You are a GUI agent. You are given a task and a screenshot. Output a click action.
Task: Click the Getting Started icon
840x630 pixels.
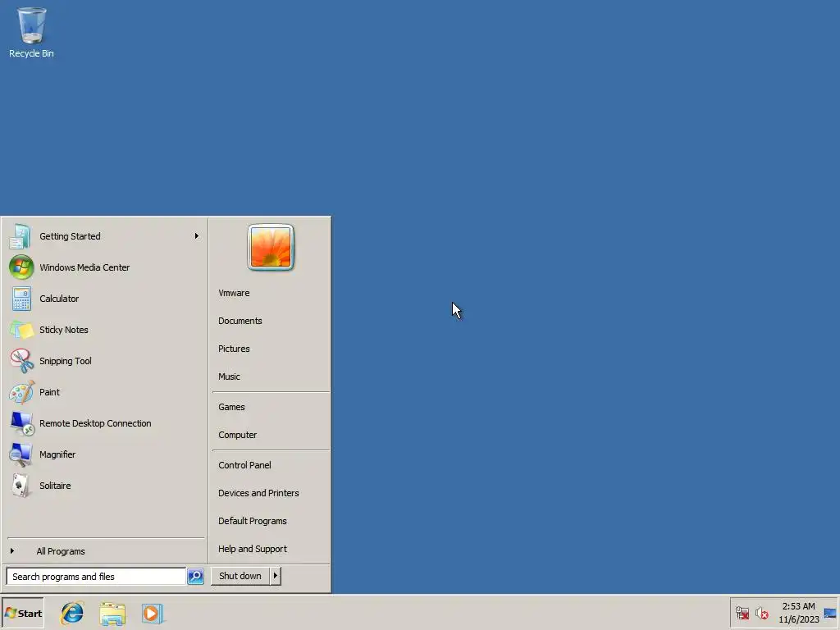point(21,236)
